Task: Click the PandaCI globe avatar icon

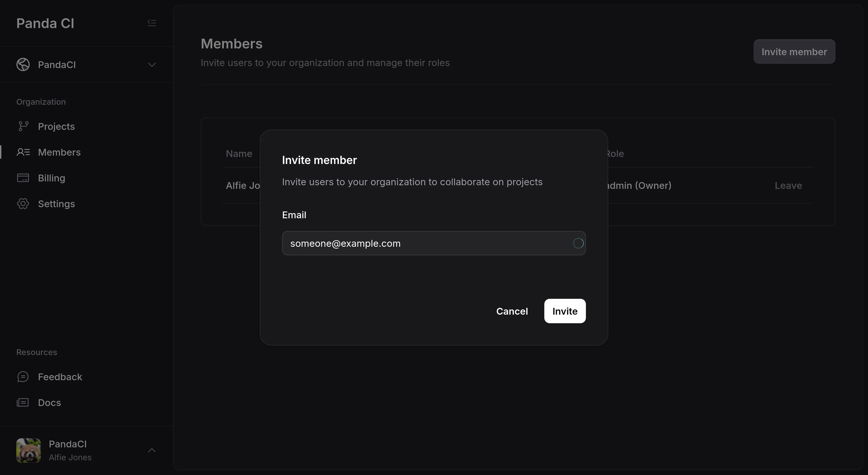Action: (x=23, y=64)
